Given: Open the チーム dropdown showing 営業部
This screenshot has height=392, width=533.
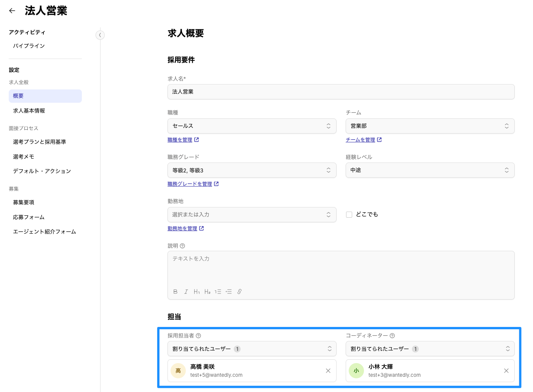Looking at the screenshot, I should coord(430,126).
